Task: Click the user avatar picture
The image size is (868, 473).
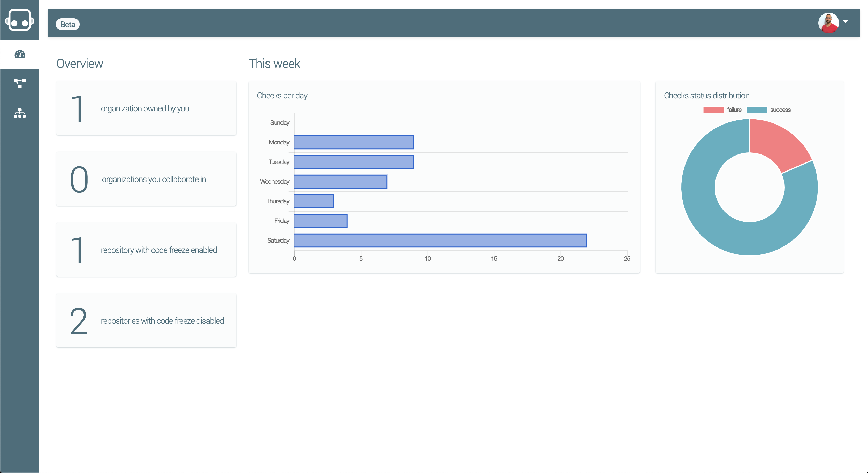Action: (828, 23)
